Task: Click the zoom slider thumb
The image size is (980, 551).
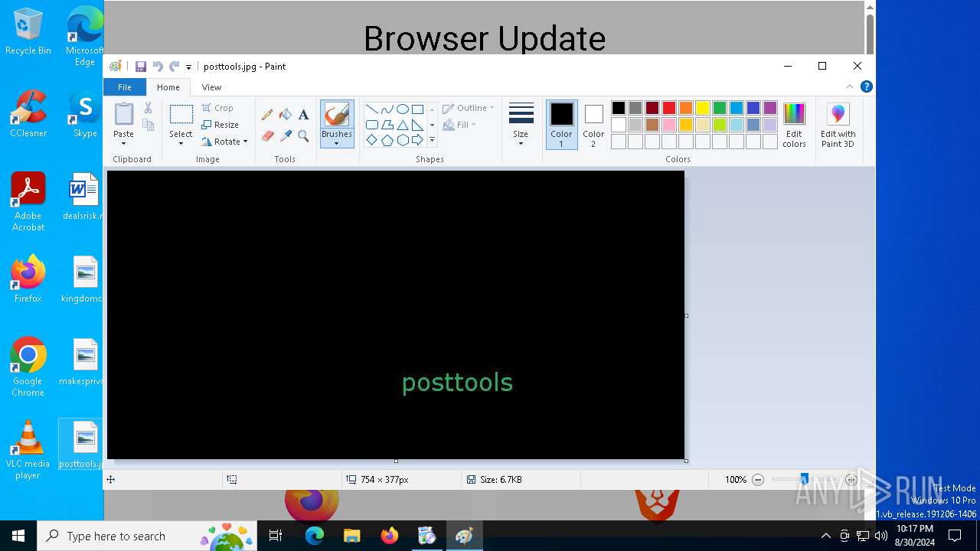Action: pyautogui.click(x=804, y=480)
